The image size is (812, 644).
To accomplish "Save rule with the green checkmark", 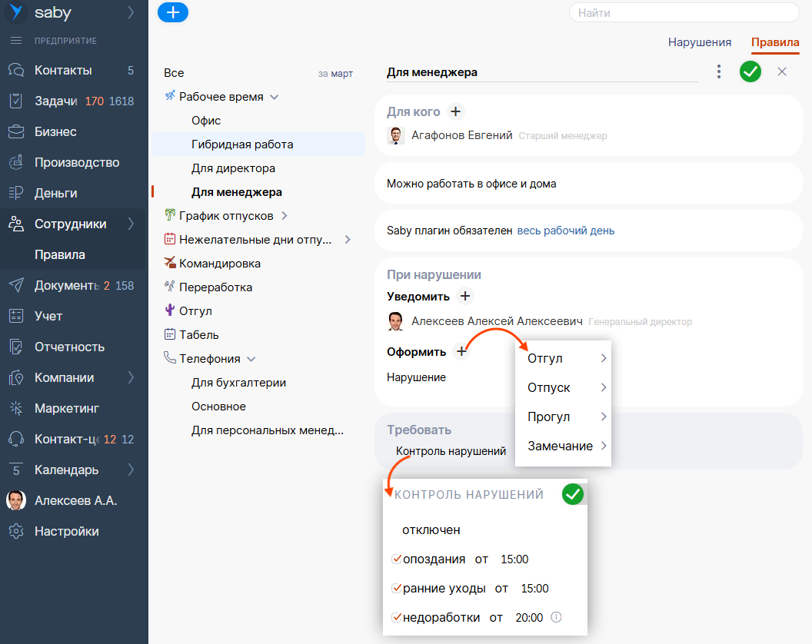I will 750,71.
